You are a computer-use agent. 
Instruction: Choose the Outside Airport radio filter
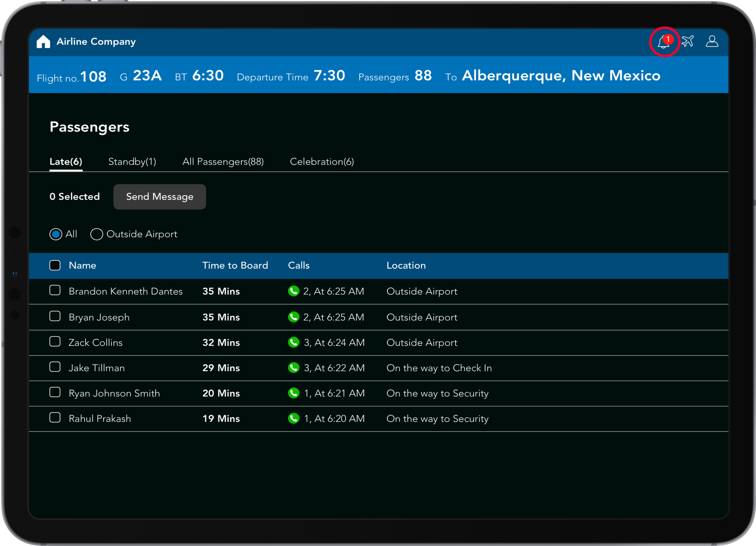pyautogui.click(x=97, y=234)
